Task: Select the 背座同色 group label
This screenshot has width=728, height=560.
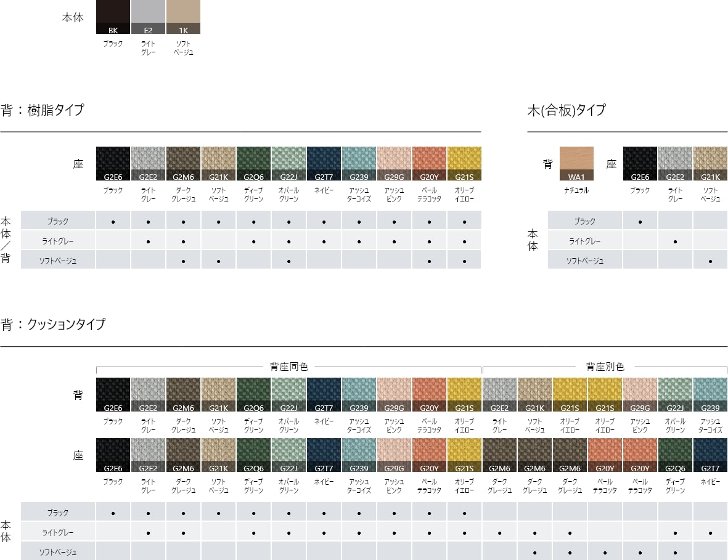Action: pos(288,367)
